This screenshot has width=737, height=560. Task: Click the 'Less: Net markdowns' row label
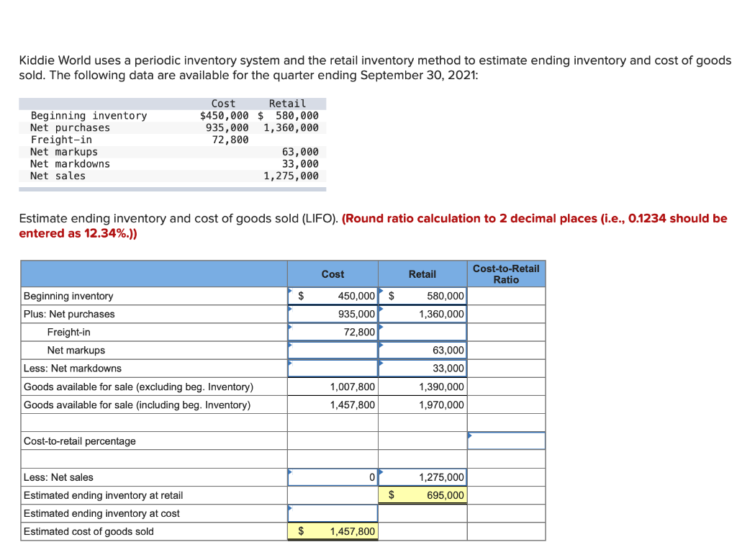[x=73, y=368]
